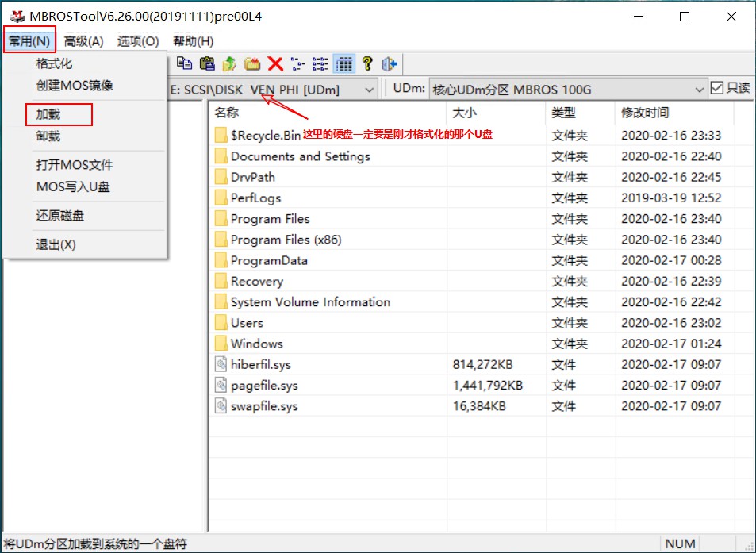Image resolution: width=756 pixels, height=553 pixels.
Task: Toggle the 只读 read-only checkbox
Action: [x=717, y=88]
